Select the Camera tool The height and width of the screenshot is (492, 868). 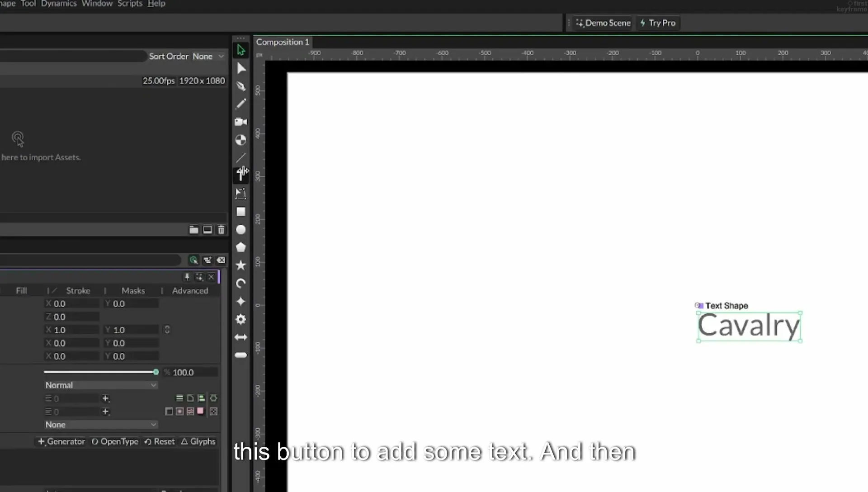(x=241, y=122)
